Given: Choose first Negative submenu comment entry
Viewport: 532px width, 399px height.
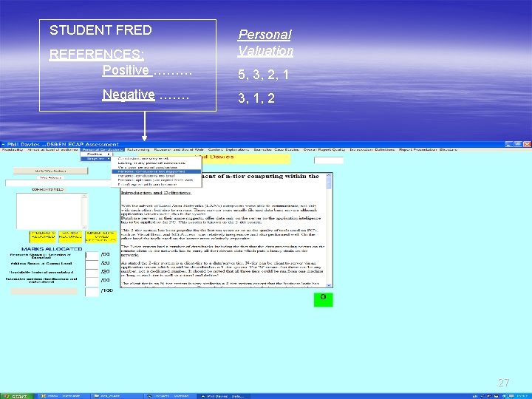Looking at the screenshot, I should pos(157,158).
